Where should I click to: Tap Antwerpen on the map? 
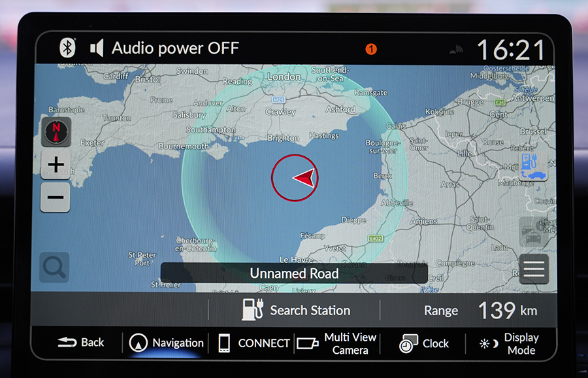click(532, 98)
